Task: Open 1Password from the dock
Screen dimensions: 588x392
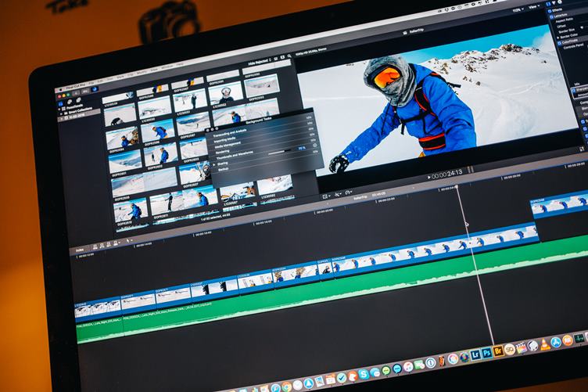Action: coord(431,363)
